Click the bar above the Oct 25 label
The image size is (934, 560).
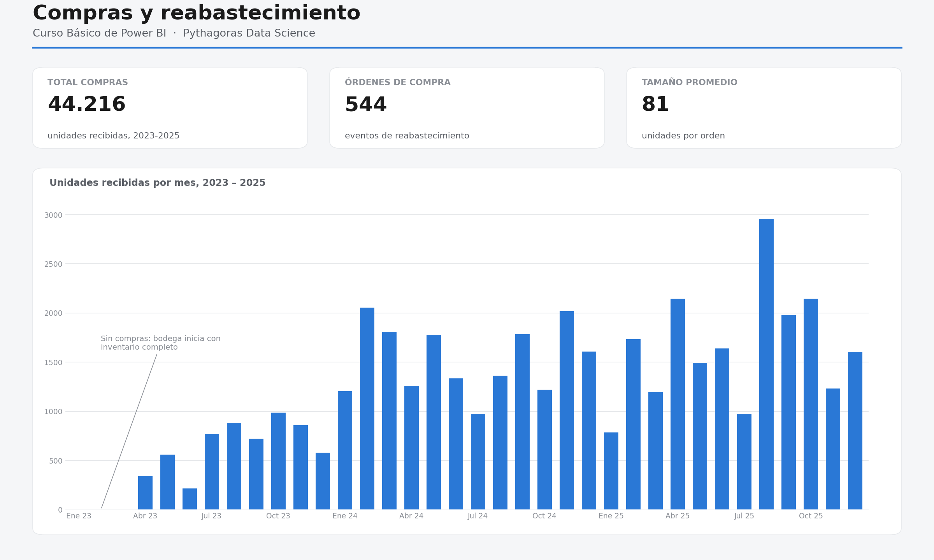click(x=811, y=404)
